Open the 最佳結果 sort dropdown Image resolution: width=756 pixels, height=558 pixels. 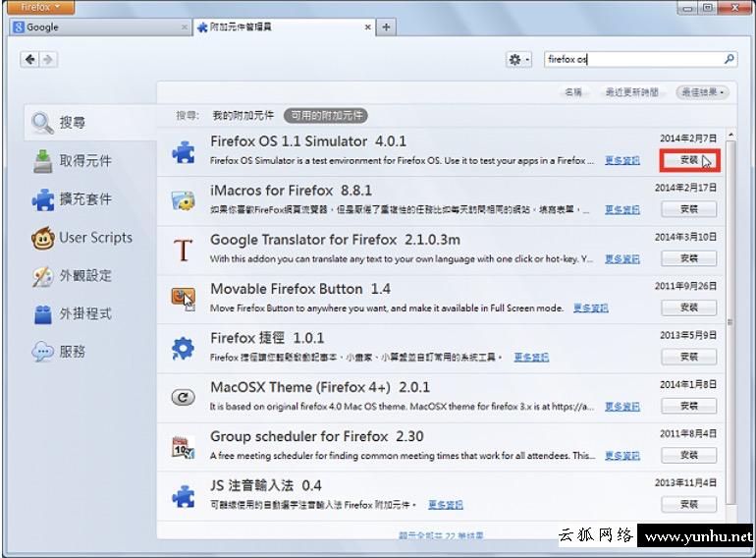702,92
